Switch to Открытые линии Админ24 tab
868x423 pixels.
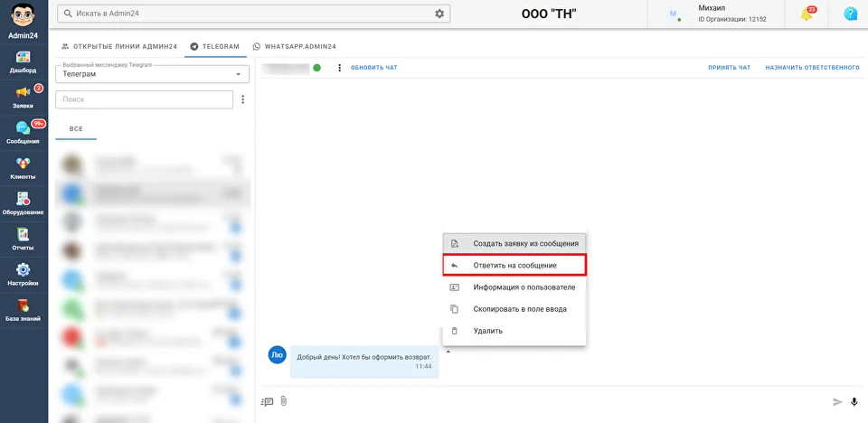point(119,46)
